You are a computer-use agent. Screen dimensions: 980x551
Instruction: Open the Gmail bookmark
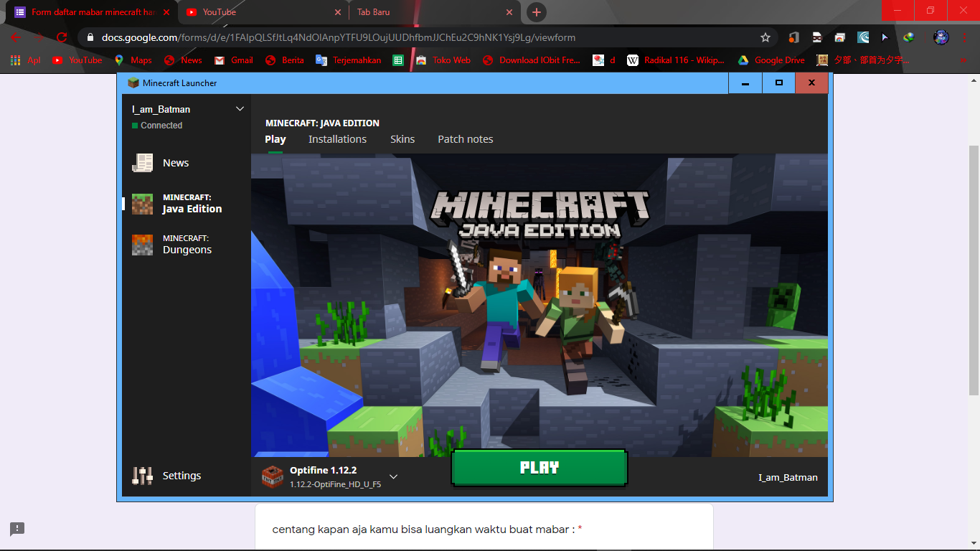[234, 60]
